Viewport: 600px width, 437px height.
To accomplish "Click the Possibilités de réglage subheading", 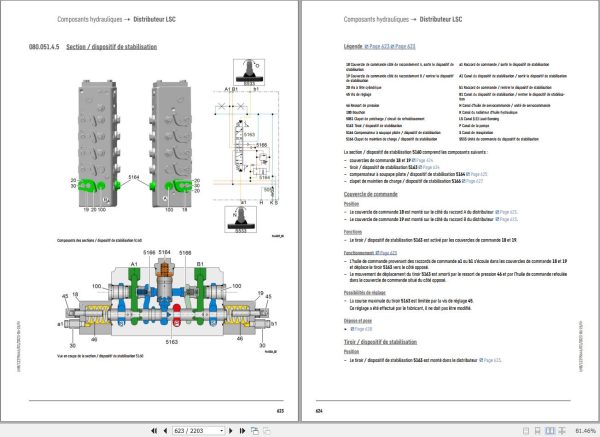I will click(x=365, y=293).
